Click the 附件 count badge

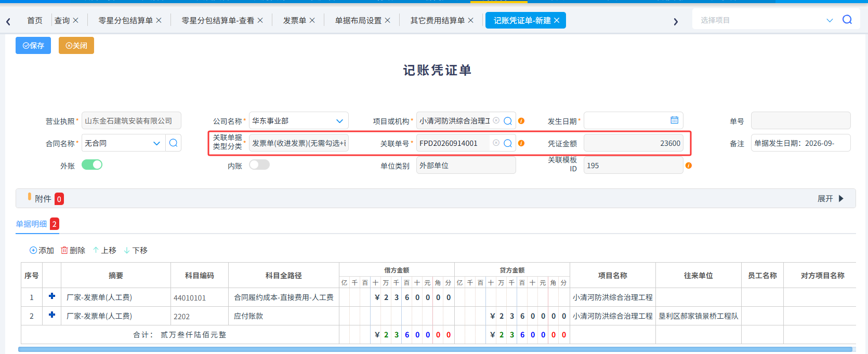click(59, 199)
